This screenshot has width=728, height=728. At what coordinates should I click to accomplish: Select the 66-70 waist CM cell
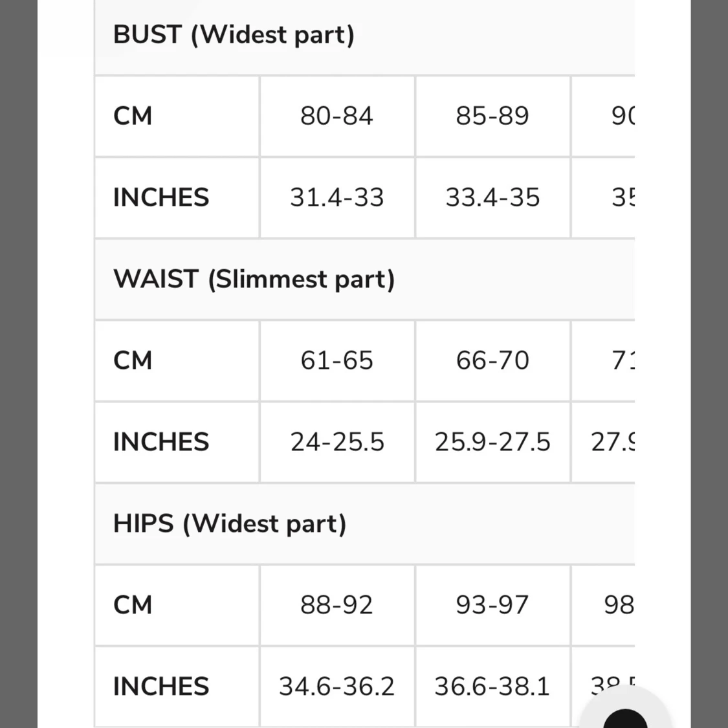(492, 361)
